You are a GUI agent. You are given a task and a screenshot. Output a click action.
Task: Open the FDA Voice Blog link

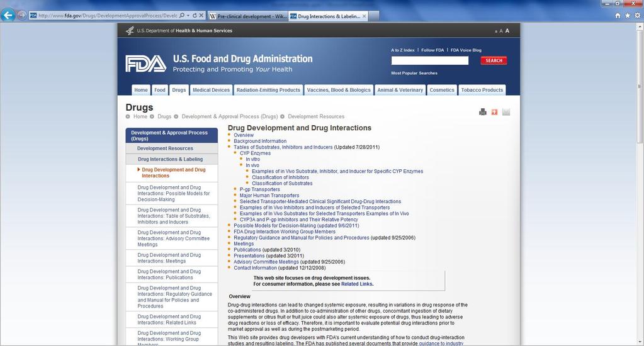tap(466, 50)
